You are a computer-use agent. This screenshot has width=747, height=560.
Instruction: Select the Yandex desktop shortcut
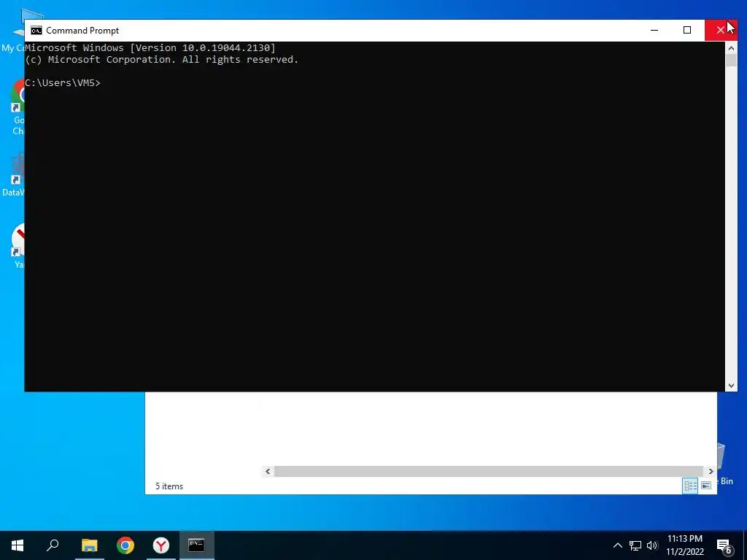(x=18, y=246)
